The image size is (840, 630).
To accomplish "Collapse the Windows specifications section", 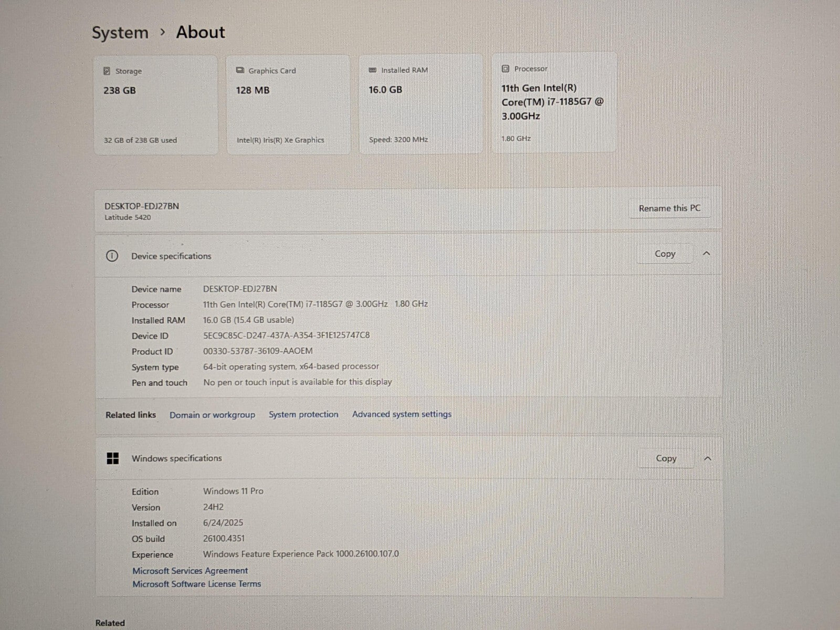I will (707, 458).
